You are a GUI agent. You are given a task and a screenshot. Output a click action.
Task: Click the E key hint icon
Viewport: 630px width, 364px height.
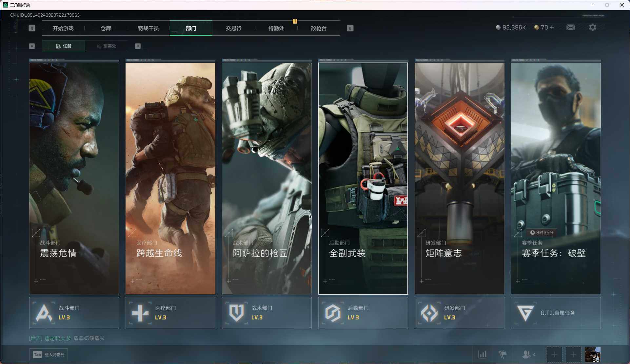(350, 28)
